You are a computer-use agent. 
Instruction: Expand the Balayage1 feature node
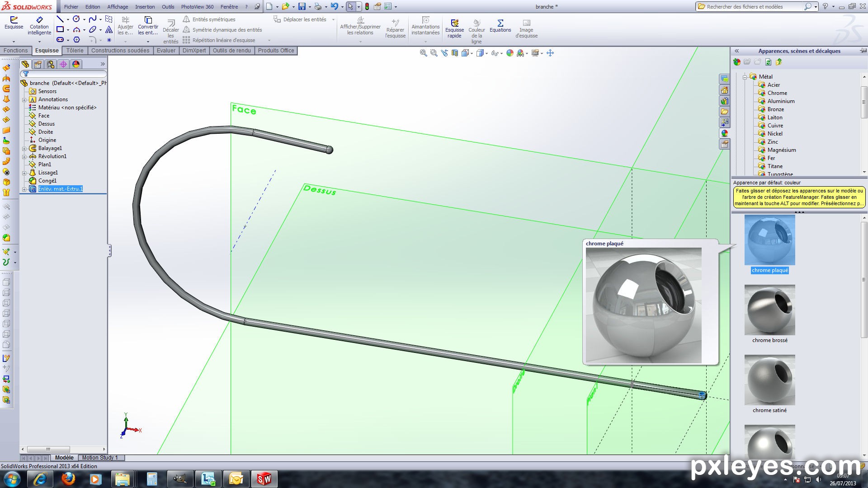click(x=24, y=148)
